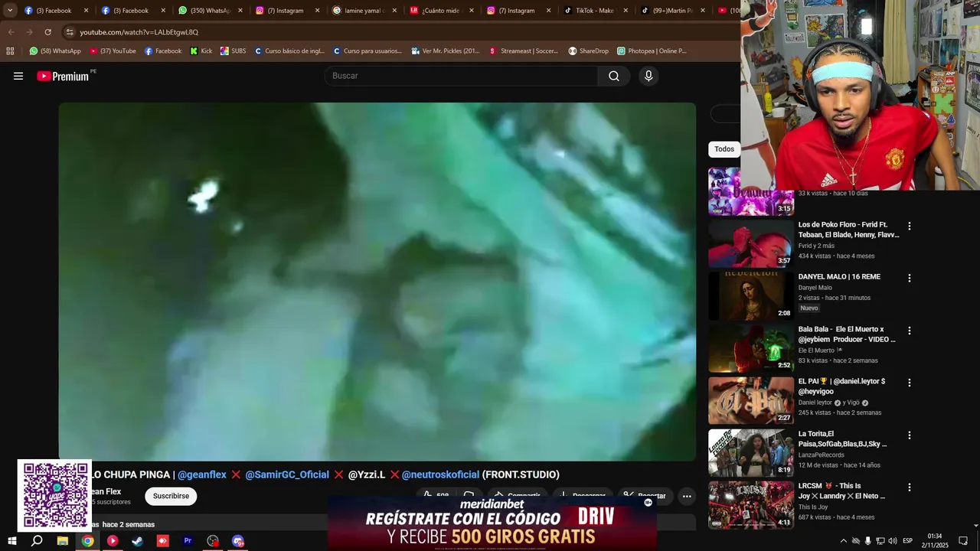Select the Todos filter chip

point(724,149)
